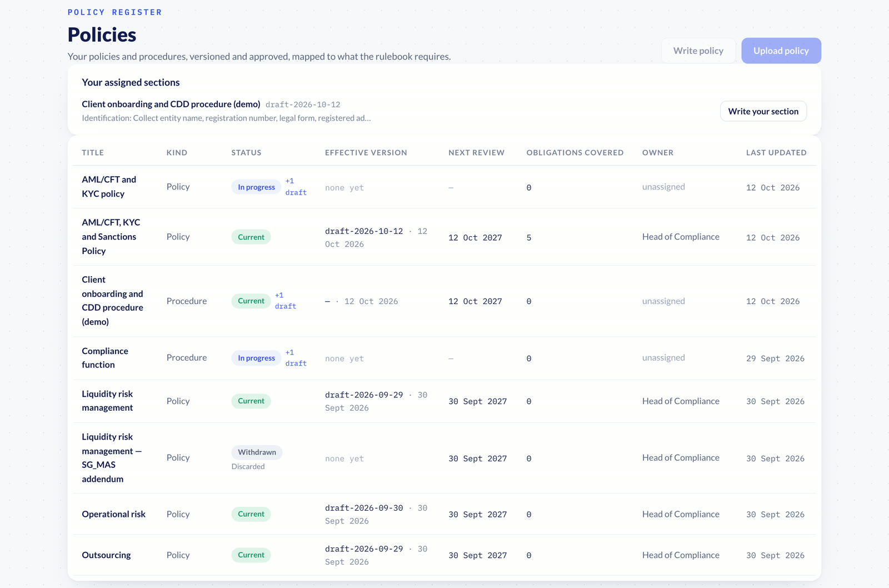Open AML/CFT, KYC and Sanctions Policy
The width and height of the screenshot is (889, 588).
click(444, 237)
